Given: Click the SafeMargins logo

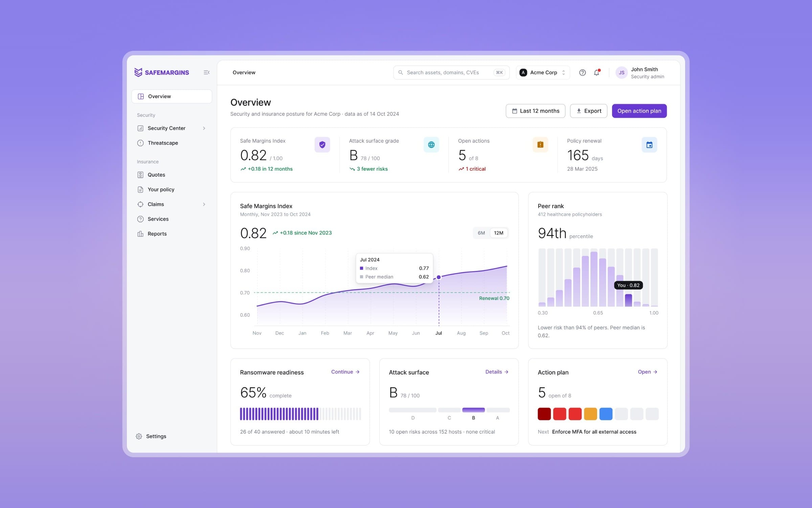Looking at the screenshot, I should click(x=162, y=72).
